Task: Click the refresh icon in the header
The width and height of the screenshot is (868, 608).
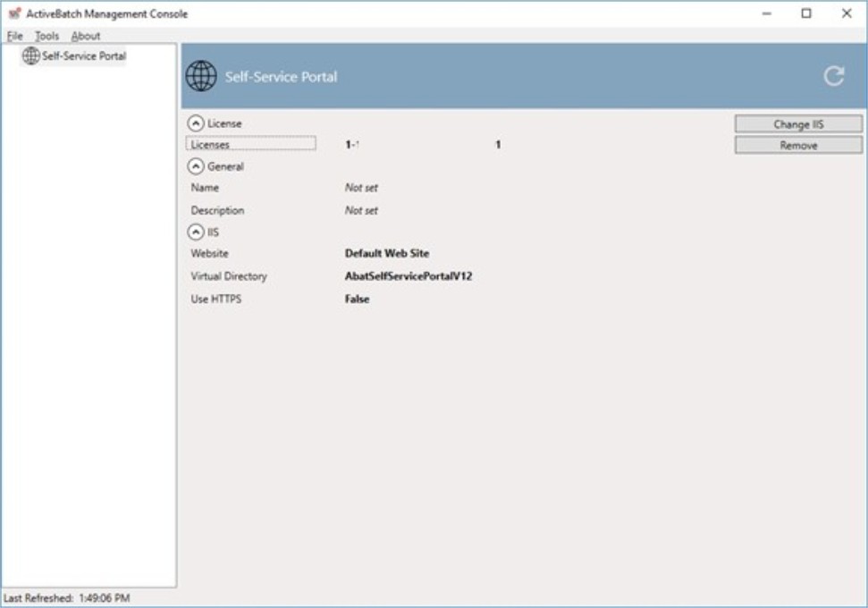Action: click(834, 76)
